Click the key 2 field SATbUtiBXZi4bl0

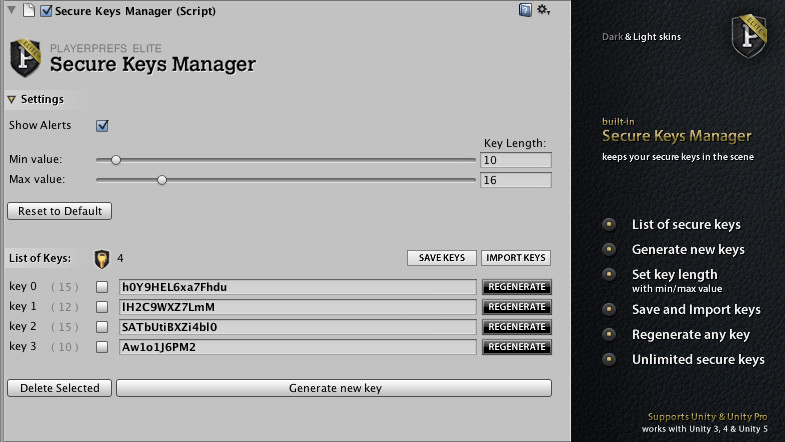tap(298, 327)
